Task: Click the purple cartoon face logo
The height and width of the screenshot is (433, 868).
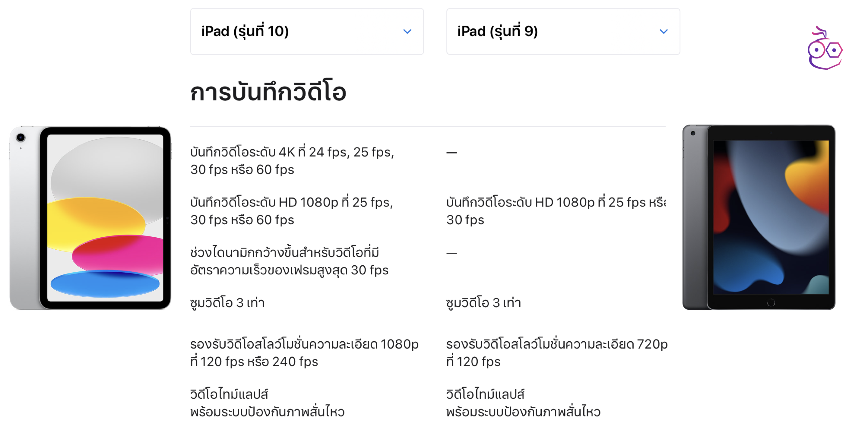Action: click(x=824, y=49)
